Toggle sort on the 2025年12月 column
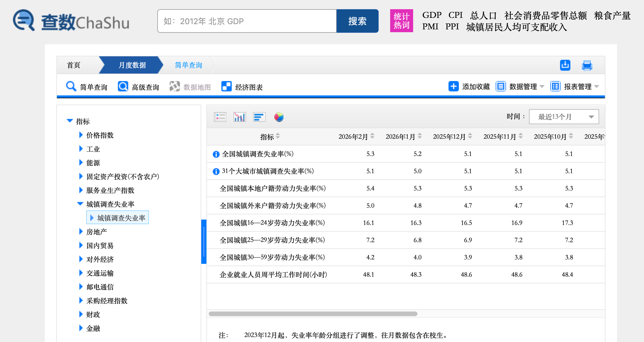 [x=470, y=136]
